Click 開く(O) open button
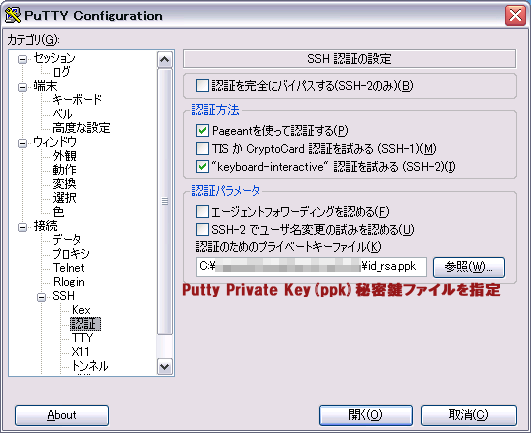 [x=366, y=415]
